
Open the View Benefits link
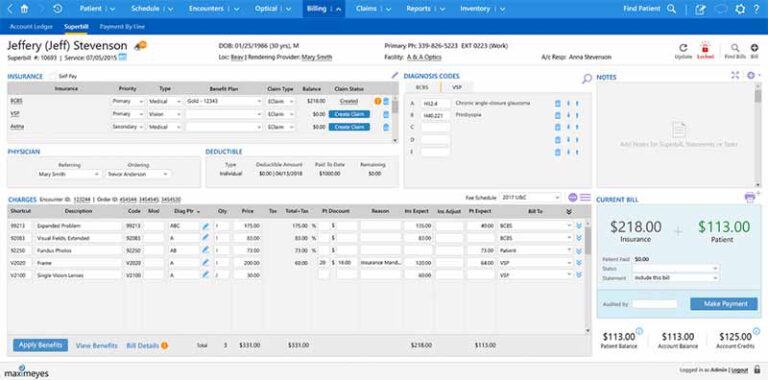click(96, 346)
